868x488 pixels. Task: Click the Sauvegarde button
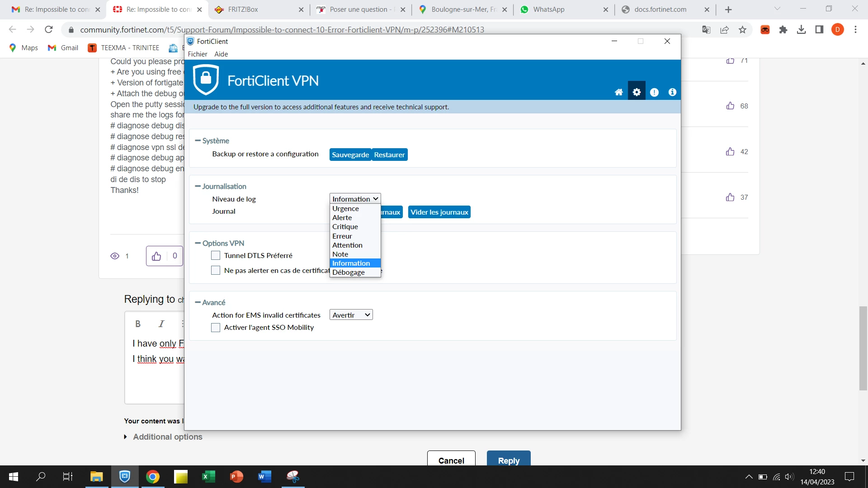350,155
